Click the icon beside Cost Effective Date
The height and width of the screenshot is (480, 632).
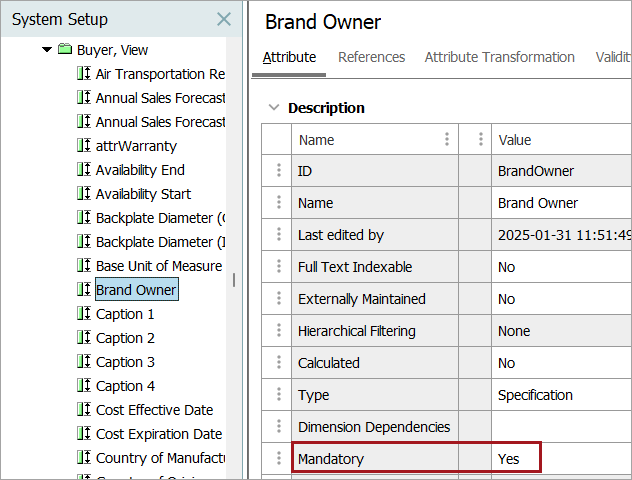pos(84,410)
